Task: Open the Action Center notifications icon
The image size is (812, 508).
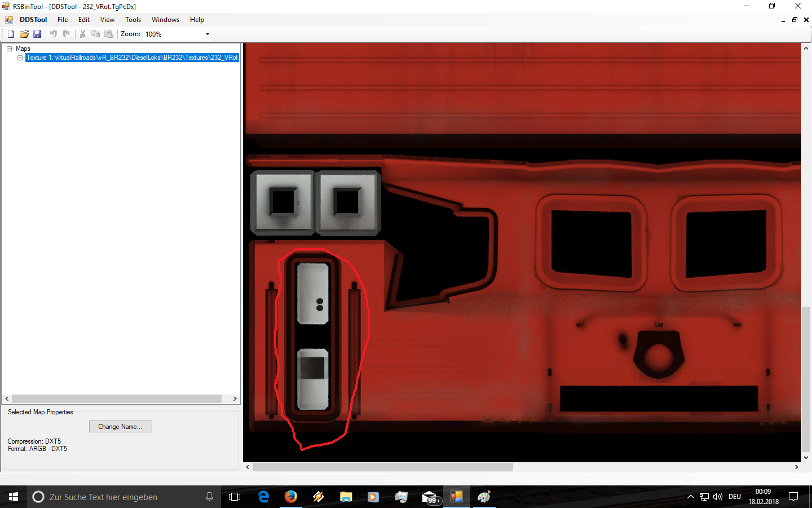Action: pos(793,497)
